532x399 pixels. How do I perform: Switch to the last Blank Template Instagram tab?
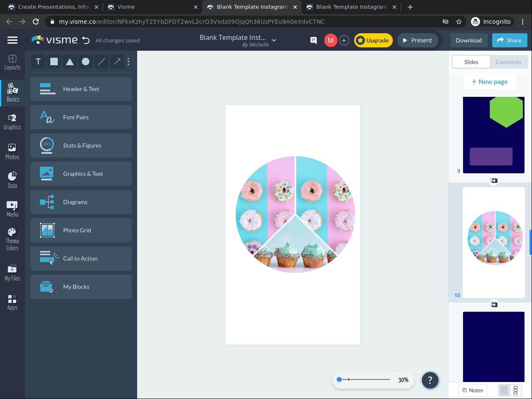coord(351,7)
